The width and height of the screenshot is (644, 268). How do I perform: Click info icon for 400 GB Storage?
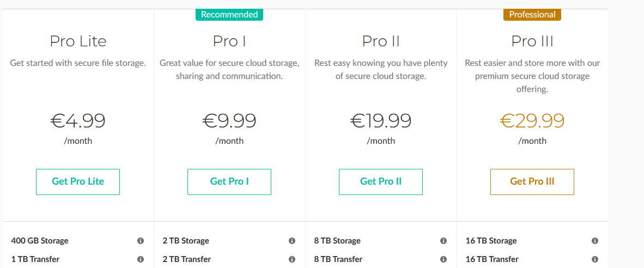(x=140, y=241)
